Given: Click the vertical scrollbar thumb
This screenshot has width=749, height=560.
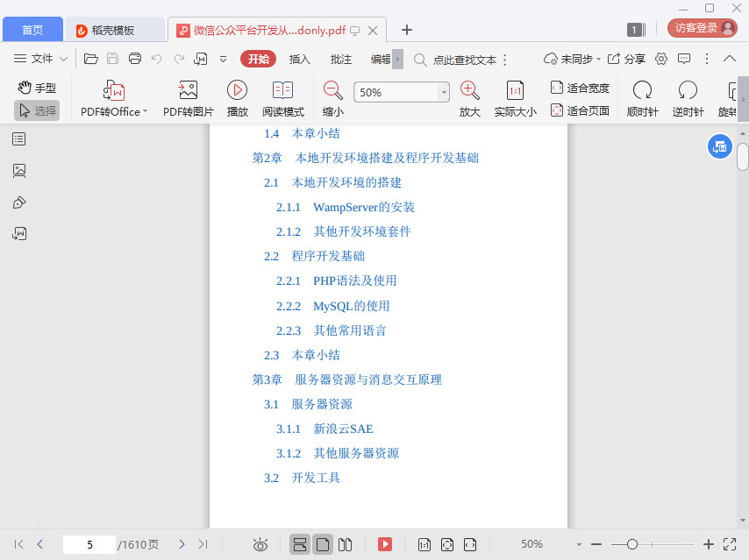Looking at the screenshot, I should pyautogui.click(x=742, y=156).
